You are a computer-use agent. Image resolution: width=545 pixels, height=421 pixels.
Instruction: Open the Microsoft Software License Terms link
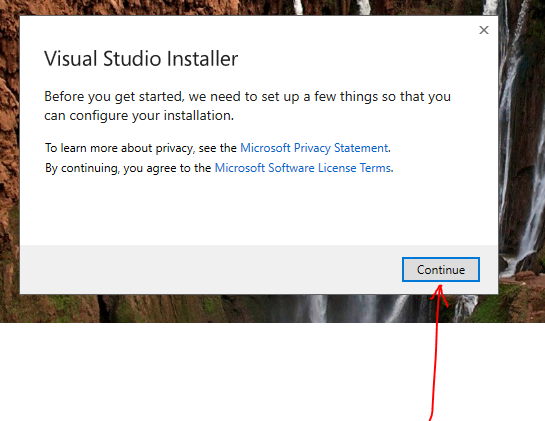pos(303,168)
